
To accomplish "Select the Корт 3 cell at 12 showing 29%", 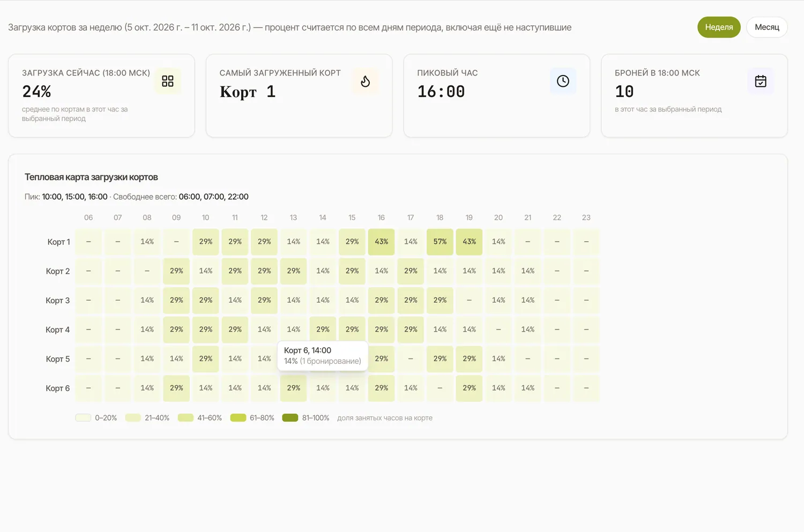I will click(264, 301).
